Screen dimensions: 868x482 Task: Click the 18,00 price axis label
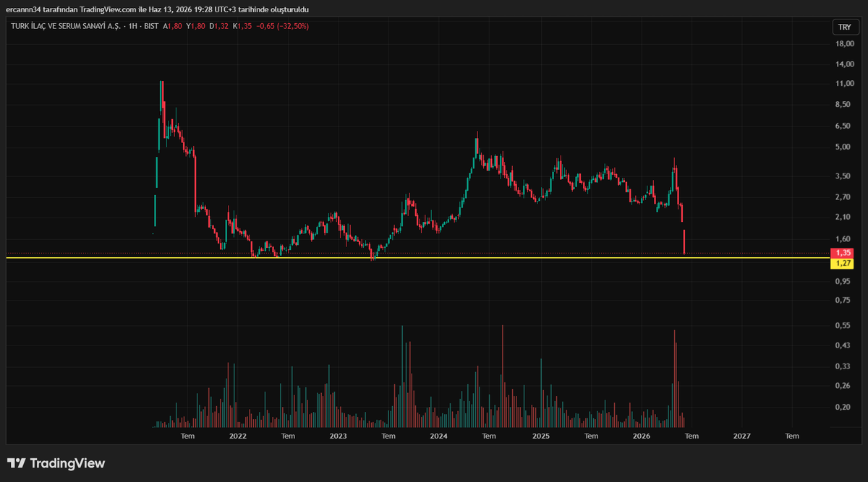845,44
